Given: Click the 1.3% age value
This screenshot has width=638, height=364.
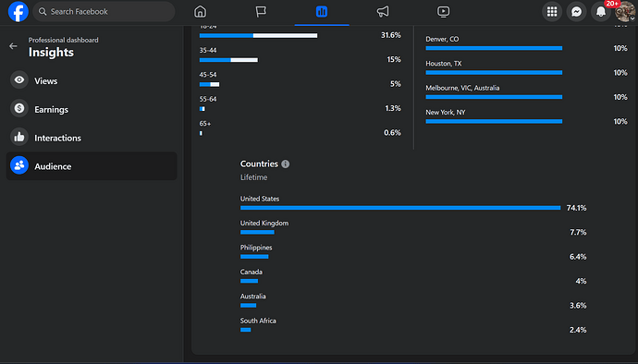Looking at the screenshot, I should [393, 109].
